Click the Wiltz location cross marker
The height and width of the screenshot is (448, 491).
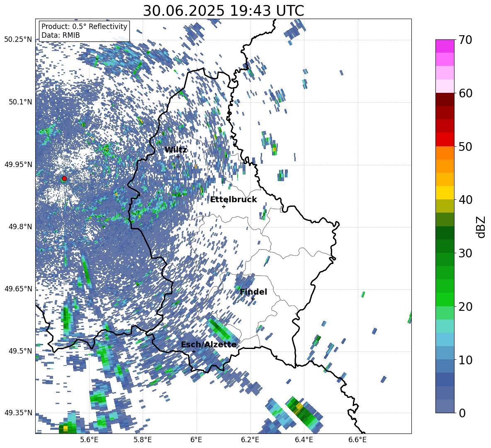[178, 157]
